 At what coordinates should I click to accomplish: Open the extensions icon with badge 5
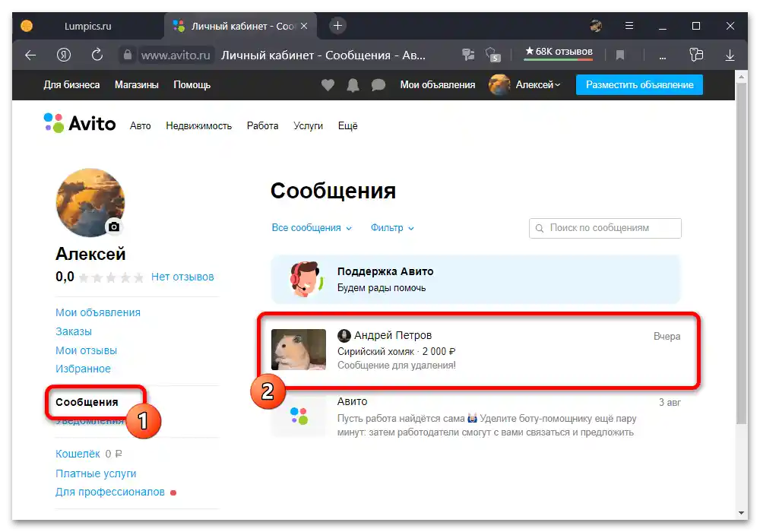[492, 55]
